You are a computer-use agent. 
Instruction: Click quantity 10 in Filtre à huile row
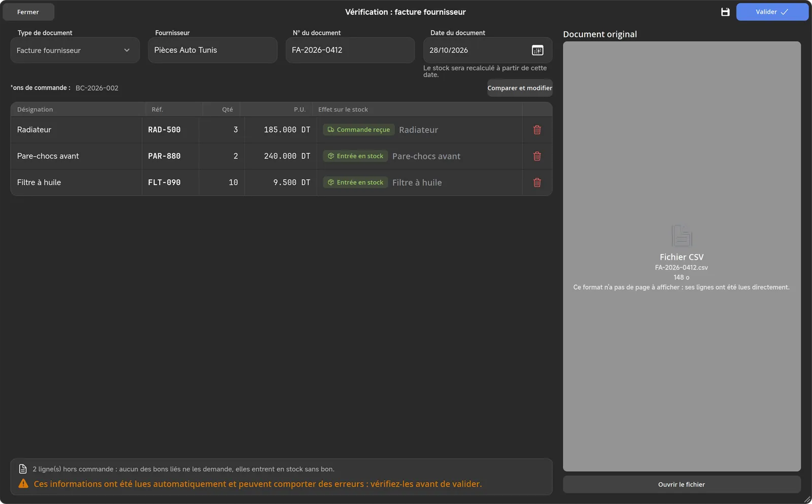[x=233, y=183]
